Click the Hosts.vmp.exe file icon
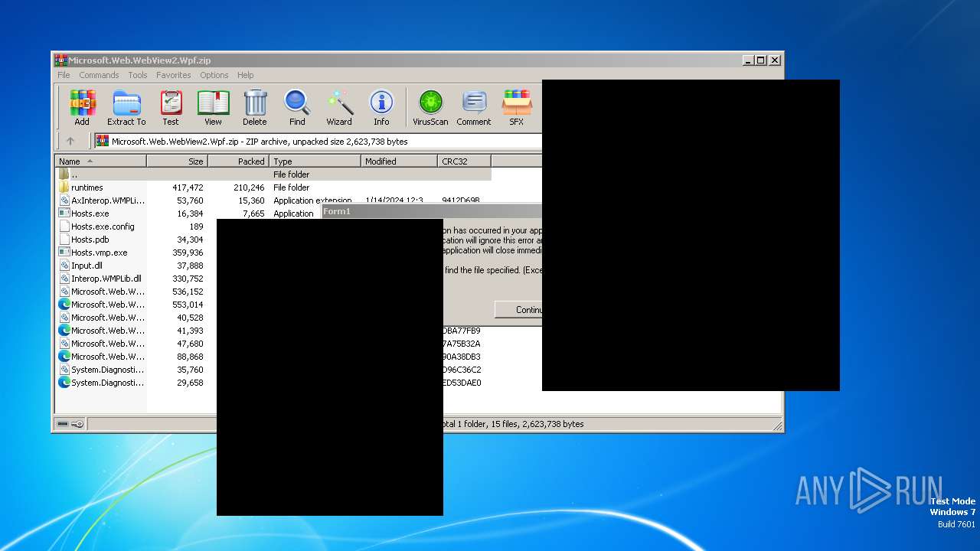 tap(64, 253)
